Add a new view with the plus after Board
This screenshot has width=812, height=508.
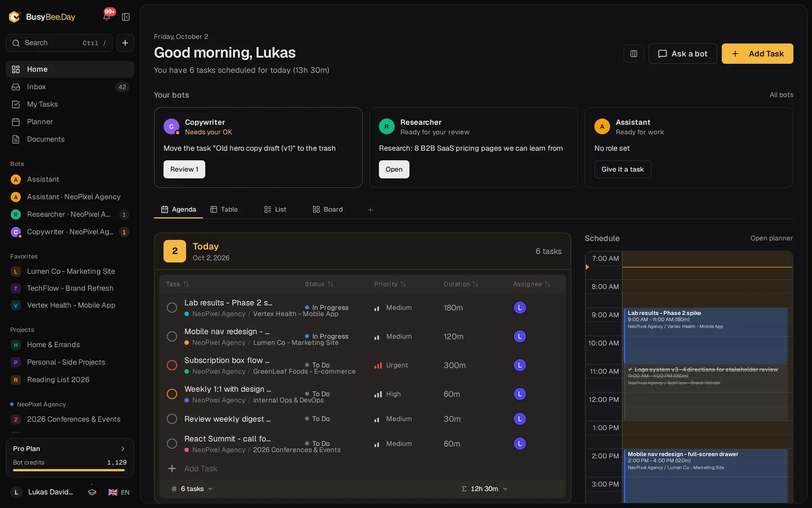pyautogui.click(x=370, y=210)
